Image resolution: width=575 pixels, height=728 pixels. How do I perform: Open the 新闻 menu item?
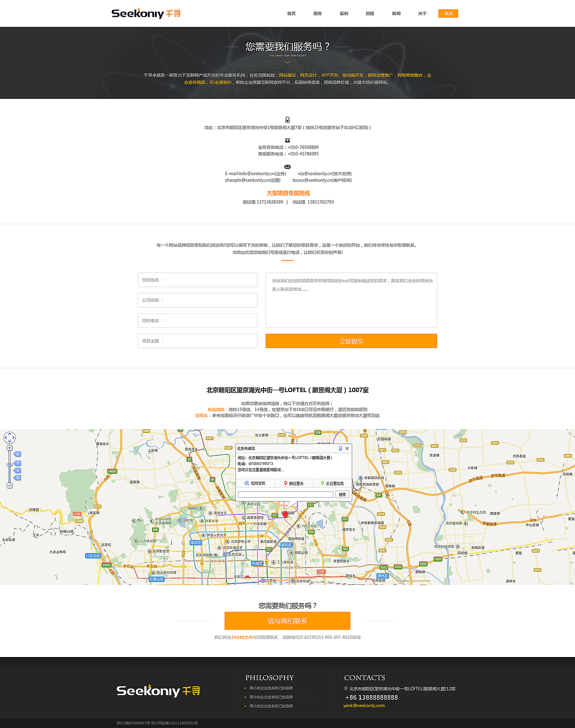(x=396, y=13)
